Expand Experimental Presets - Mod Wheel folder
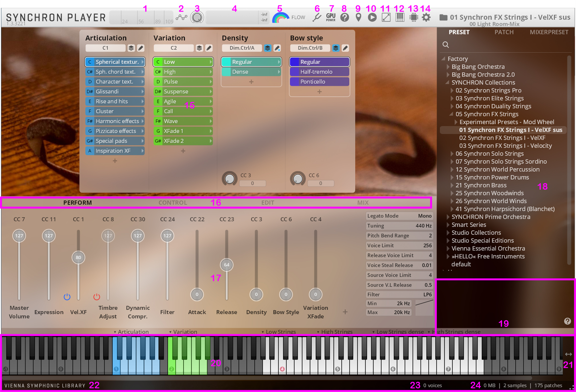Image resolution: width=576 pixels, height=392 pixels. [456, 122]
